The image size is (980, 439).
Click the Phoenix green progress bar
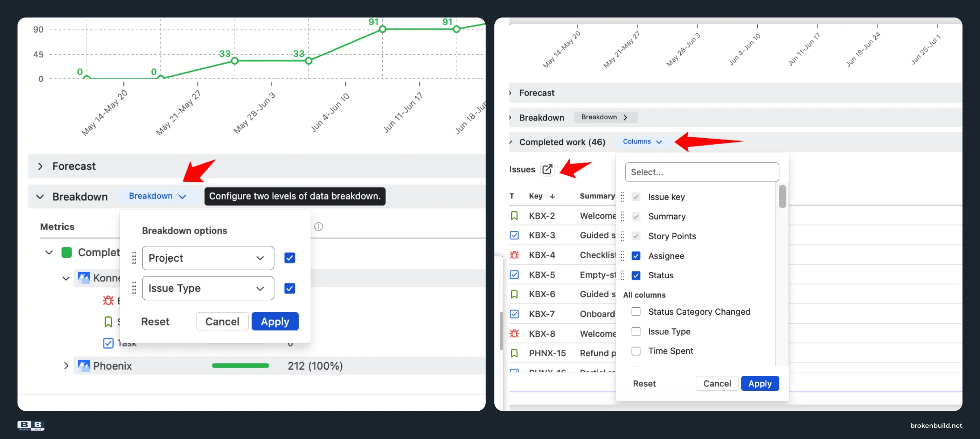(241, 365)
